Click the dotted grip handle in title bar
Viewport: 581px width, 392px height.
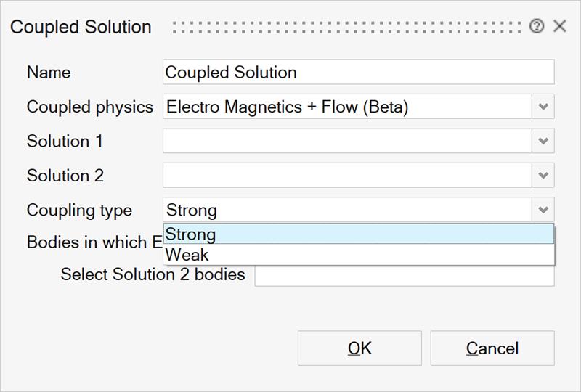(x=349, y=27)
